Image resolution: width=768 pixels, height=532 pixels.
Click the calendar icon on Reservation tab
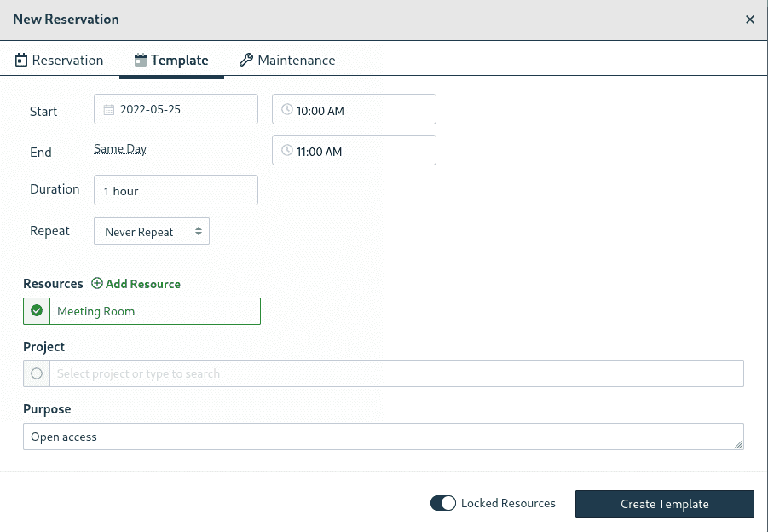(20, 60)
